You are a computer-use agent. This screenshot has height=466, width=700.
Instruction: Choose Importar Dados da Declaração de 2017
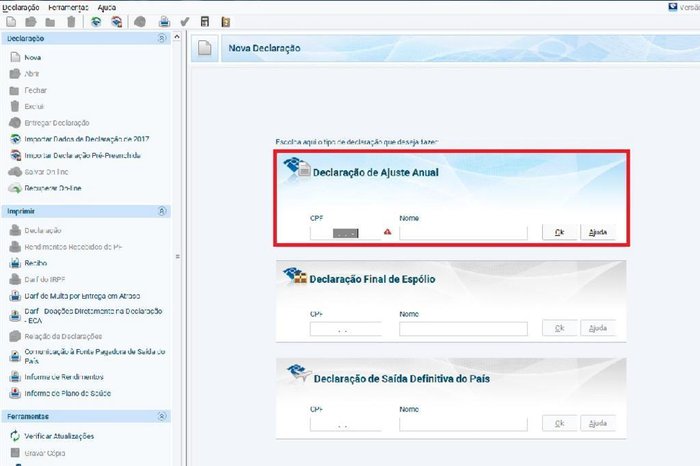point(87,139)
